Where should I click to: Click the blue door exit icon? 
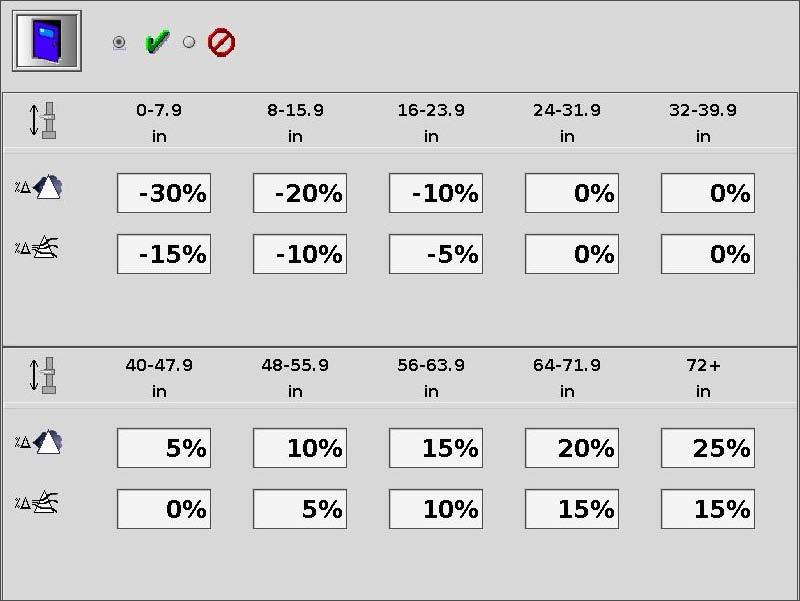pyautogui.click(x=46, y=41)
